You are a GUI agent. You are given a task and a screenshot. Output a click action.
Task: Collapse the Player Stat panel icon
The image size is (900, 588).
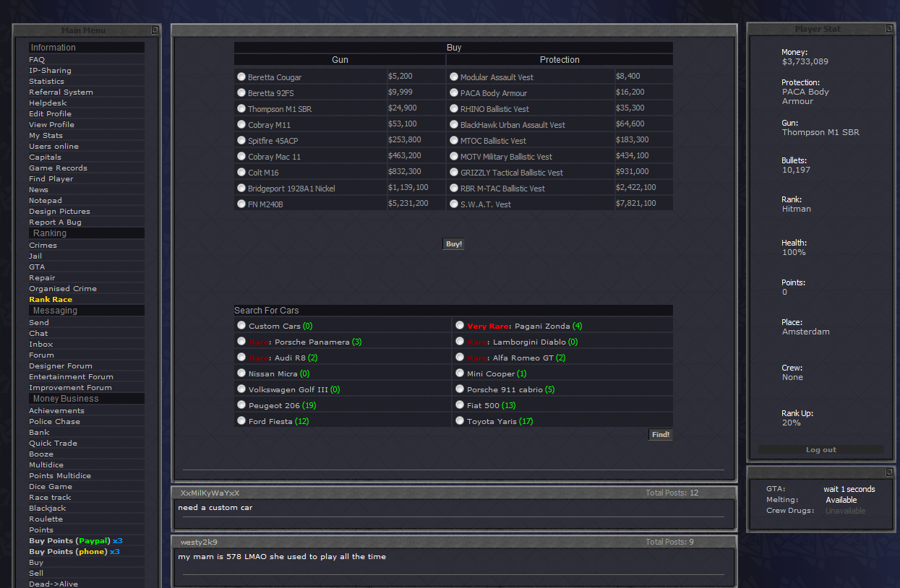click(x=890, y=29)
